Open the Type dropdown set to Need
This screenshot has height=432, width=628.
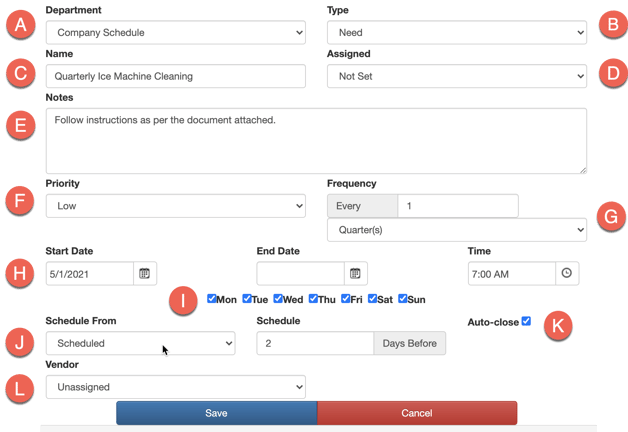457,32
